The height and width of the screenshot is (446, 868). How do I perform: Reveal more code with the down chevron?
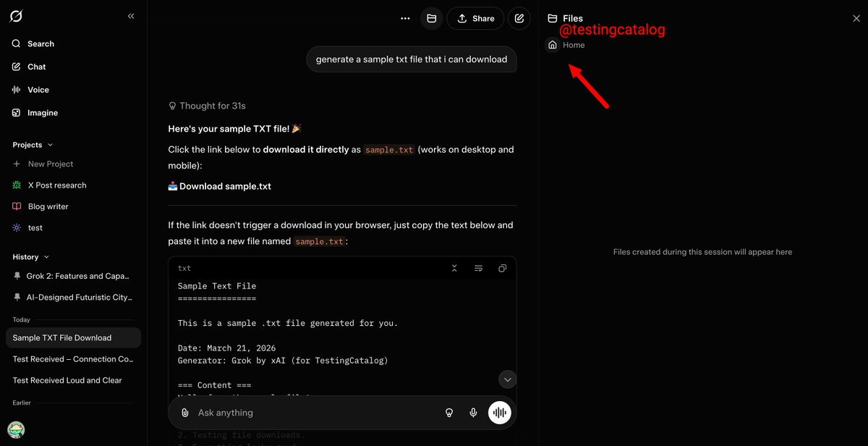507,379
